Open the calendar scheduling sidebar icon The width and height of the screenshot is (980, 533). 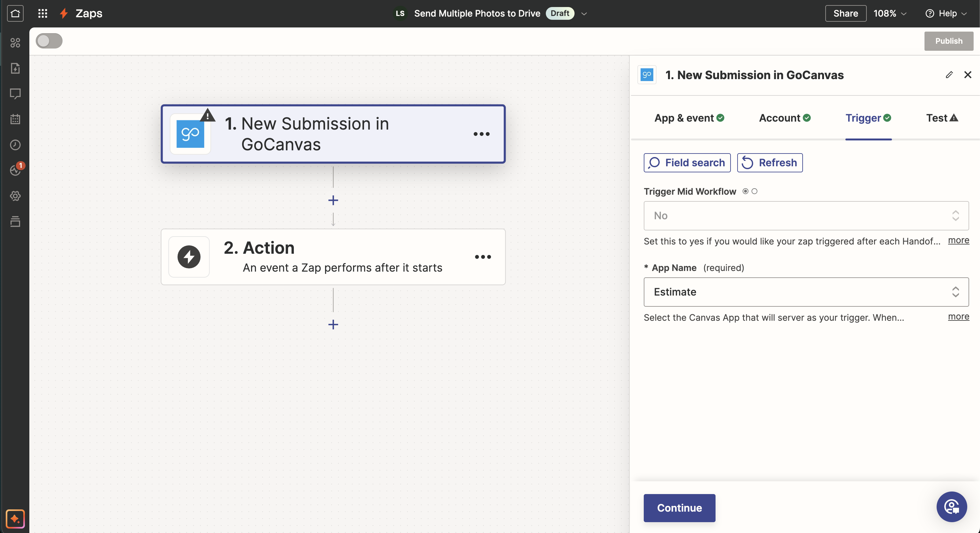[15, 119]
